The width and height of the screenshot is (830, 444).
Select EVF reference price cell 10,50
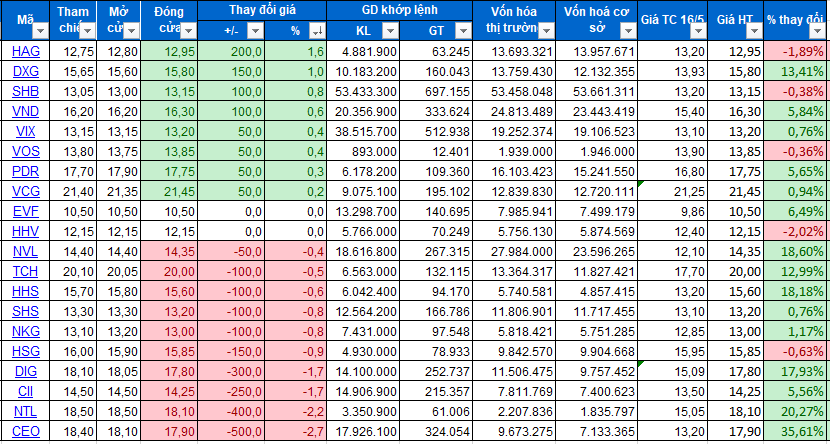coord(75,212)
